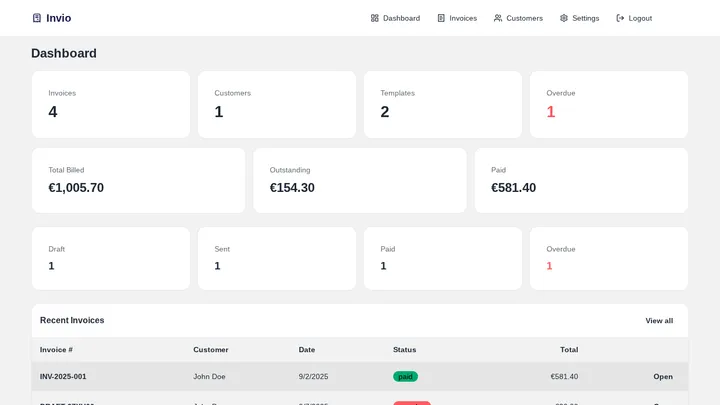Select the Outstanding €154.30 card
Screen dimensions: 720x405
click(359, 180)
